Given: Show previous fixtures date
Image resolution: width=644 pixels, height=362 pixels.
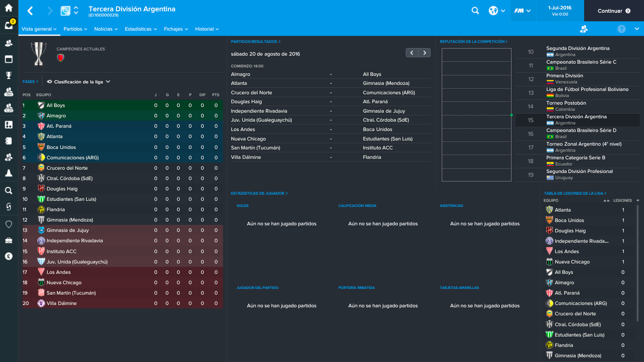Looking at the screenshot, I should point(412,53).
